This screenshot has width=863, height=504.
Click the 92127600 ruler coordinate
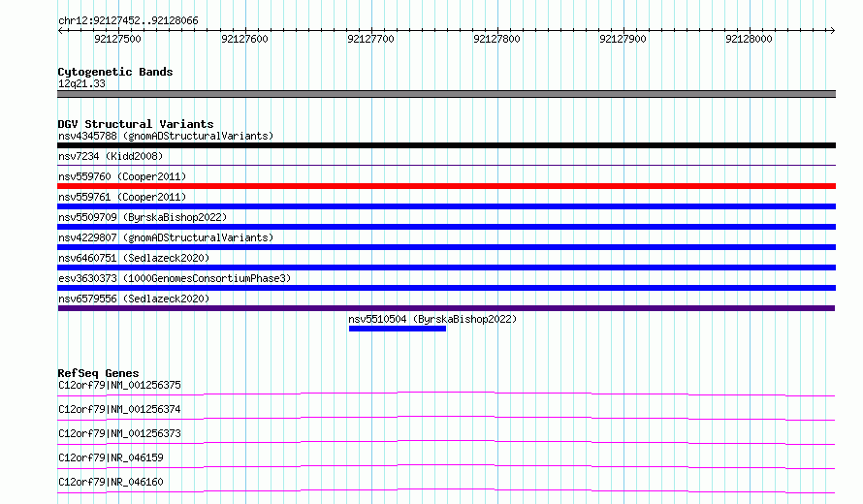[244, 39]
